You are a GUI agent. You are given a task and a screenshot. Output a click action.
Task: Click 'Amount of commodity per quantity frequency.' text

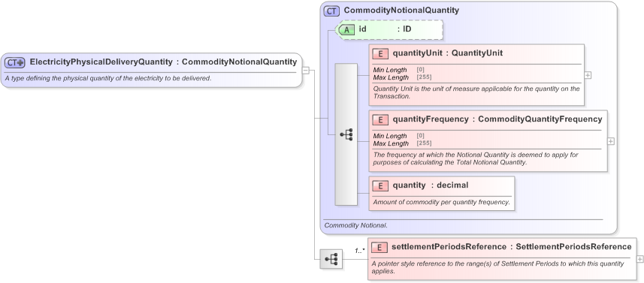[441, 202]
